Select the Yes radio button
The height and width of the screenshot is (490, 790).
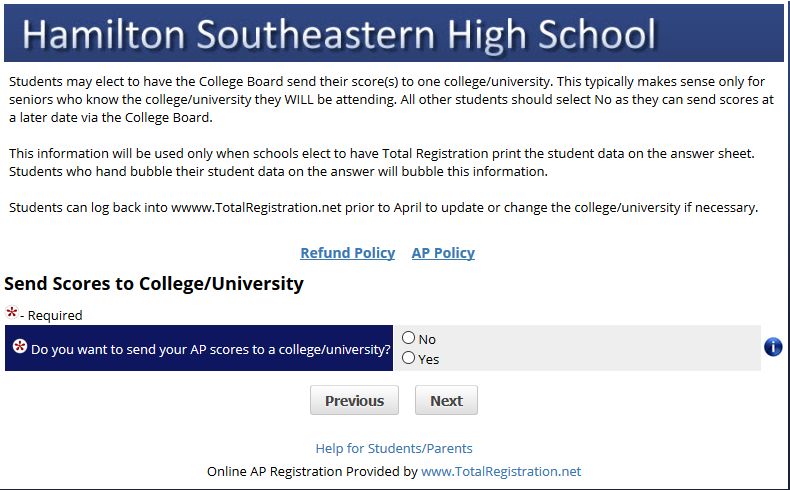[409, 358]
